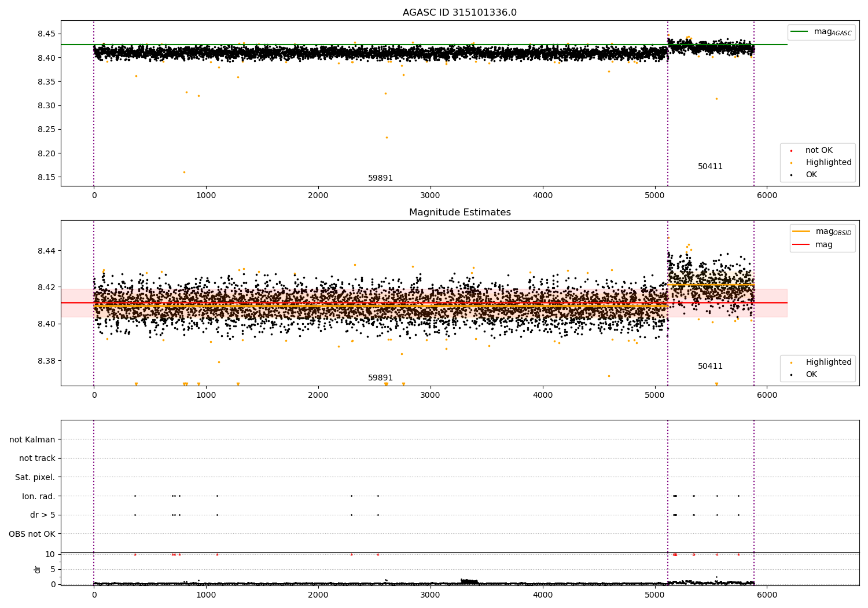Click the 8.35 y-axis tick in top plot

coord(46,82)
